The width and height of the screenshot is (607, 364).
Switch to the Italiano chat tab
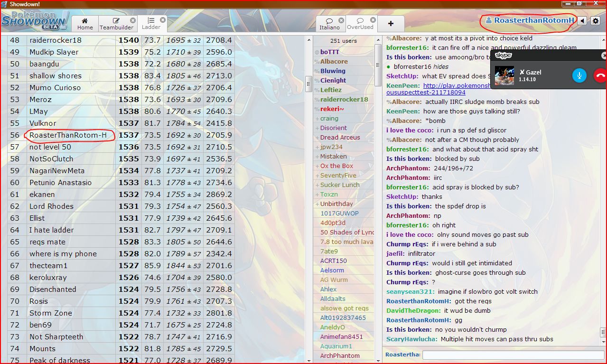coord(329,24)
